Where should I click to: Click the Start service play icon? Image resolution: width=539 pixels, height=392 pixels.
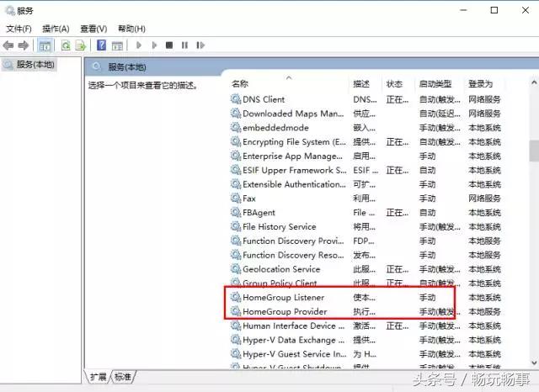tap(139, 45)
